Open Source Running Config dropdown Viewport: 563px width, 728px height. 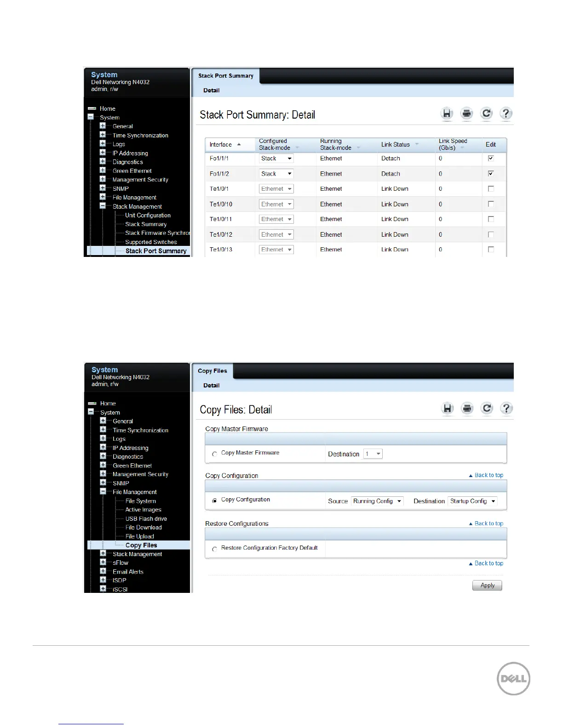click(x=377, y=501)
